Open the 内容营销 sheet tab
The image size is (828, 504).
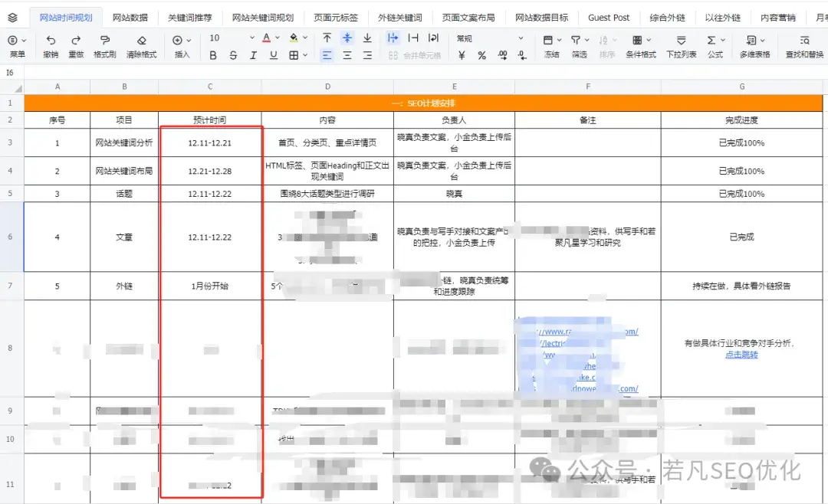(x=777, y=18)
